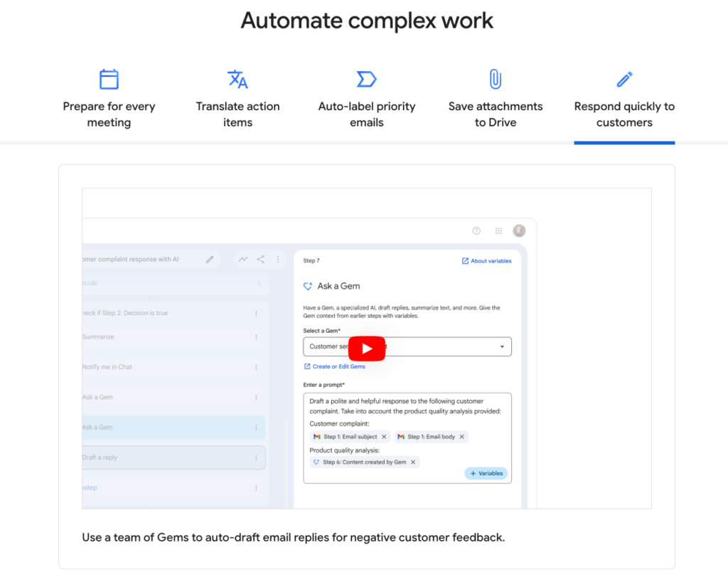Select the Save attachments to Drive tab

[495, 114]
